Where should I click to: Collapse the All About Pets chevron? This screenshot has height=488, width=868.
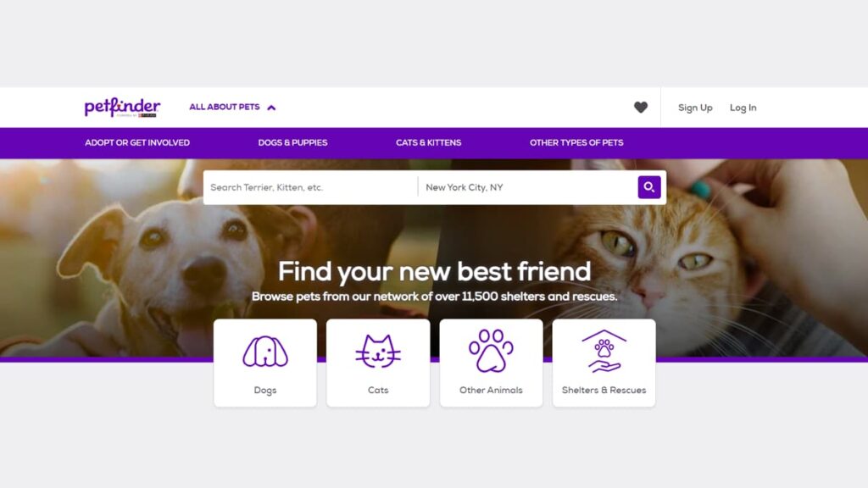[271, 108]
